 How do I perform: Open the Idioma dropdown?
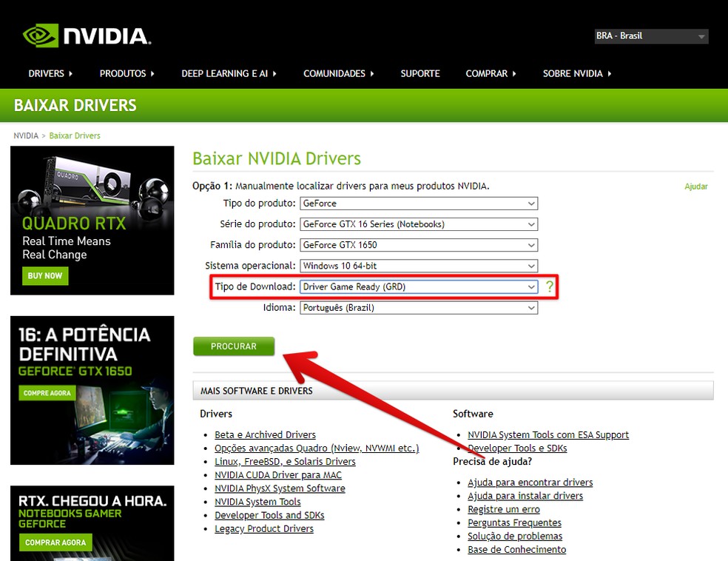pos(419,307)
